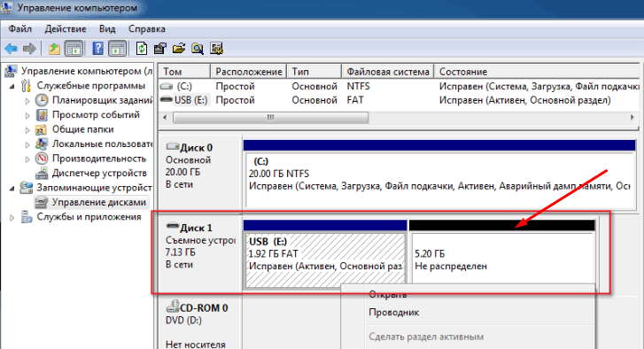Expand Общие папки node arrow

(27, 130)
